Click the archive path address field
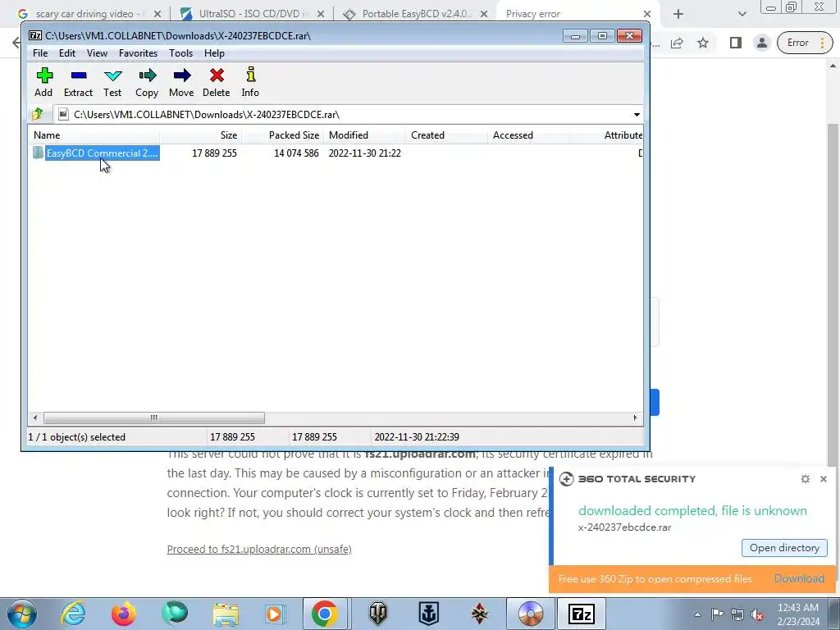Image resolution: width=840 pixels, height=630 pixels. (343, 115)
